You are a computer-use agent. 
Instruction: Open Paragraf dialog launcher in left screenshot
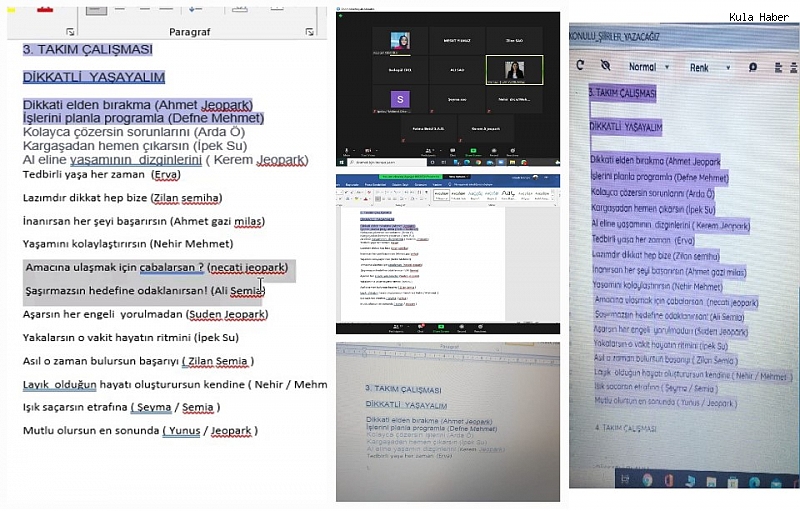point(309,32)
